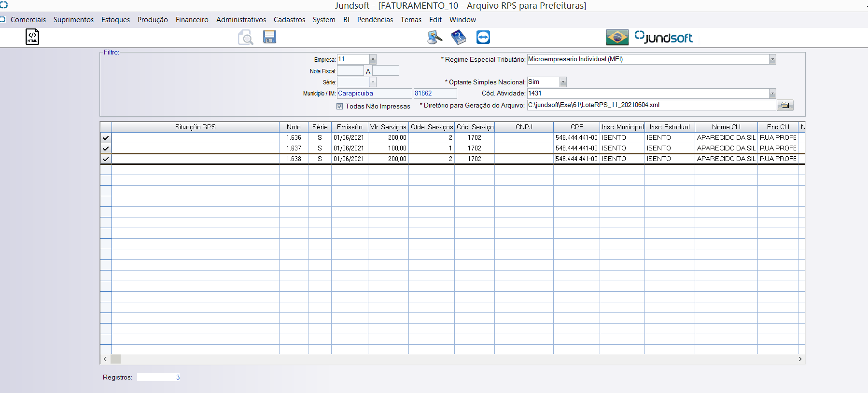Click the first Nota Fiscal input field
This screenshot has width=868, height=393.
pyautogui.click(x=350, y=71)
